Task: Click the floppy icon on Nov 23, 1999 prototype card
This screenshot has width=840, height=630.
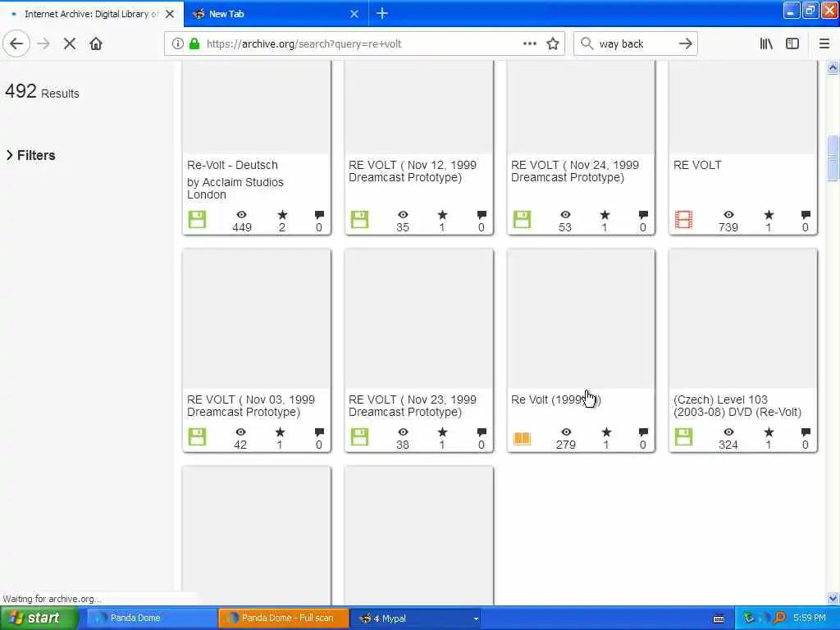Action: click(x=359, y=436)
